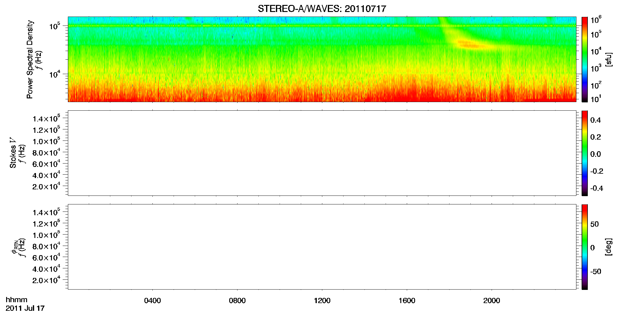Click the 1600 time axis label
644x332 pixels.
[407, 301]
